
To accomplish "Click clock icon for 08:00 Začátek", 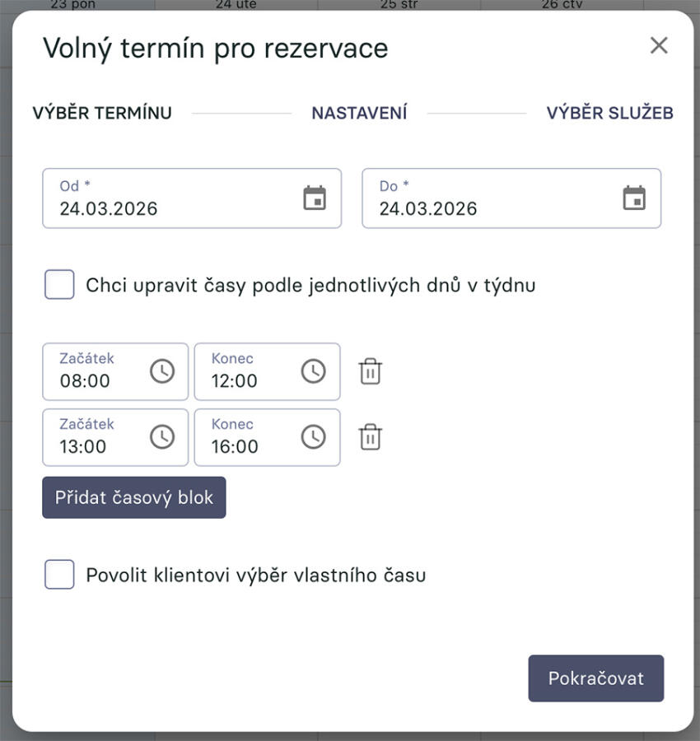I will (162, 371).
